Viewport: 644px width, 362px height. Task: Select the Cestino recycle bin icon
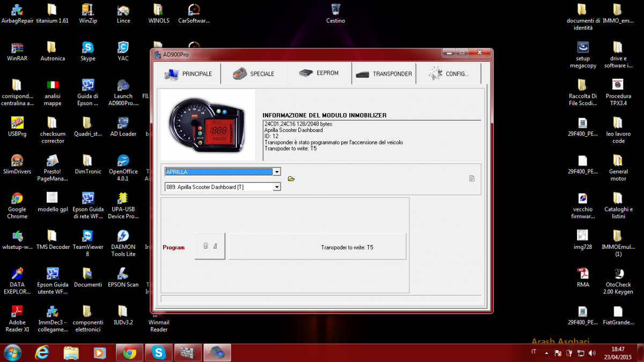point(335,13)
